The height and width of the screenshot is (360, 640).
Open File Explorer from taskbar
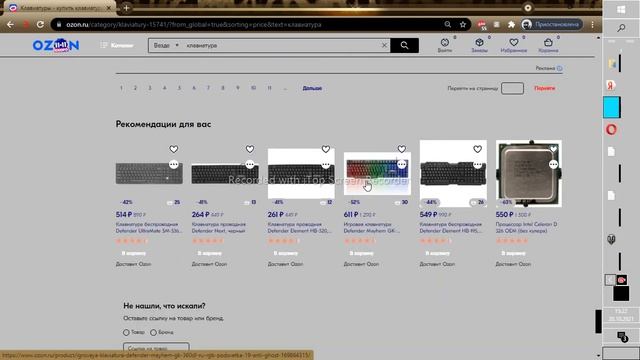click(x=611, y=63)
